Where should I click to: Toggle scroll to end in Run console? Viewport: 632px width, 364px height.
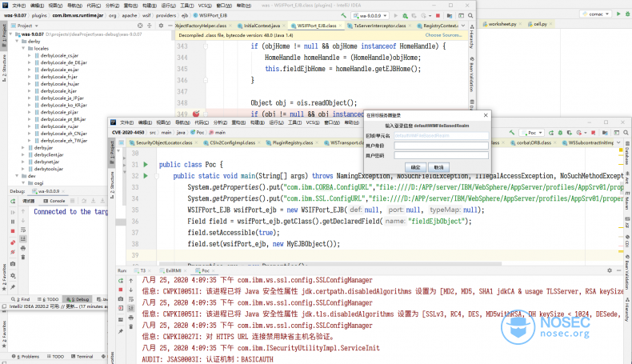131,308
